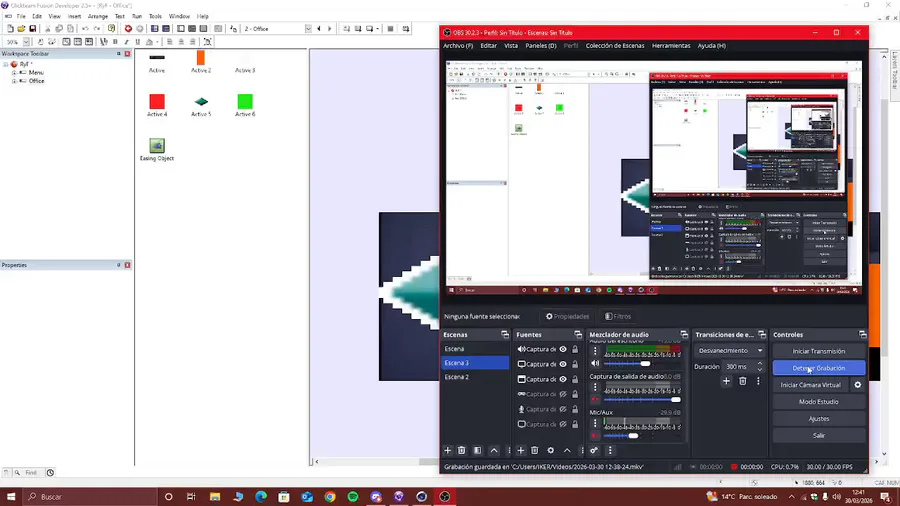
Task: Show the gamepad-icon game capture source
Action: pos(563,394)
